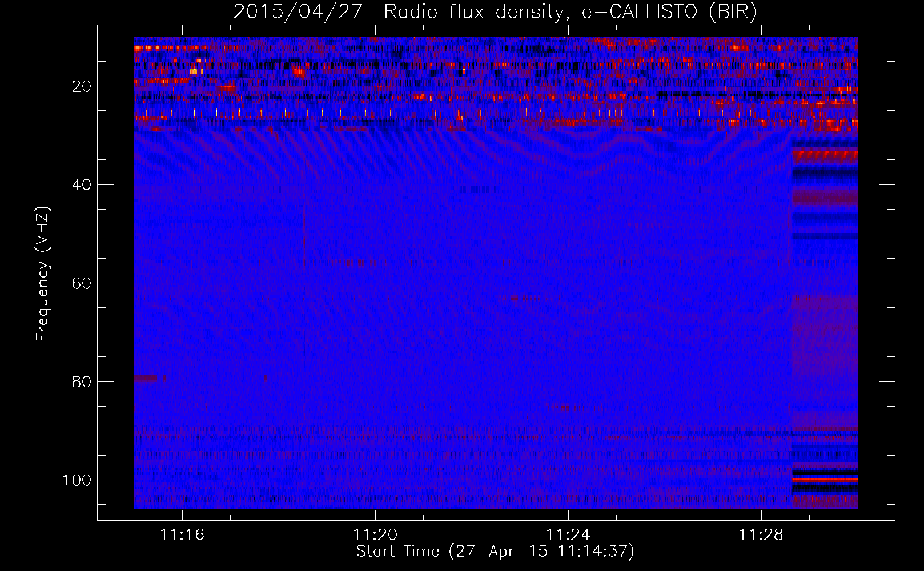
Task: Select the 40 frequency tick label
Action: 82,185
